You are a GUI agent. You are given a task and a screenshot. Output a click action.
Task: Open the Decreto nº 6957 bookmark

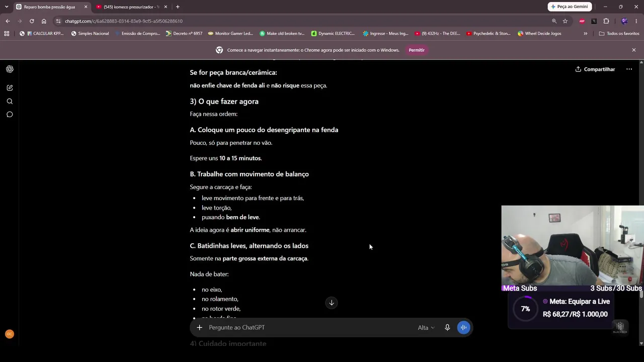point(184,34)
